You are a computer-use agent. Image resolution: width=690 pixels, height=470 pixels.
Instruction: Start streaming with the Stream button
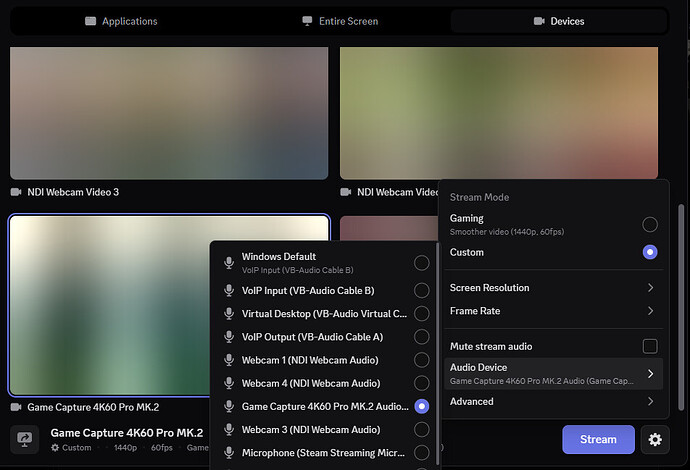pyautogui.click(x=598, y=439)
